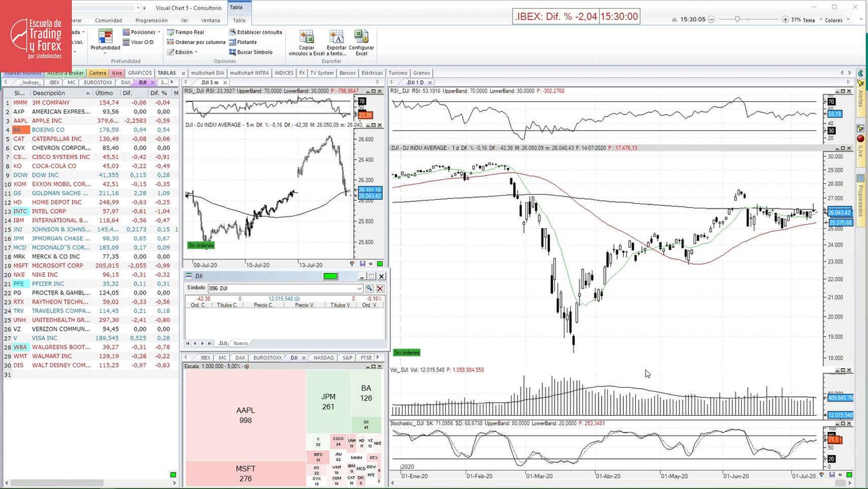Image resolution: width=868 pixels, height=489 pixels.
Task: Select the WALT DISNEY row
Action: point(90,365)
